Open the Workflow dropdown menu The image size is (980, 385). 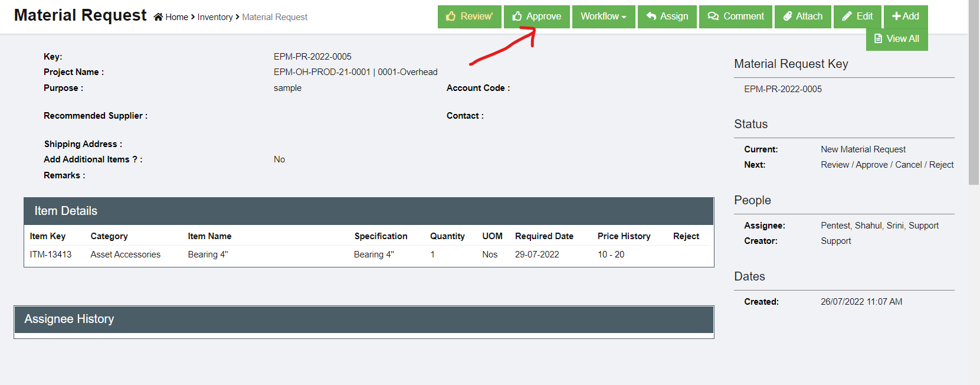[603, 17]
